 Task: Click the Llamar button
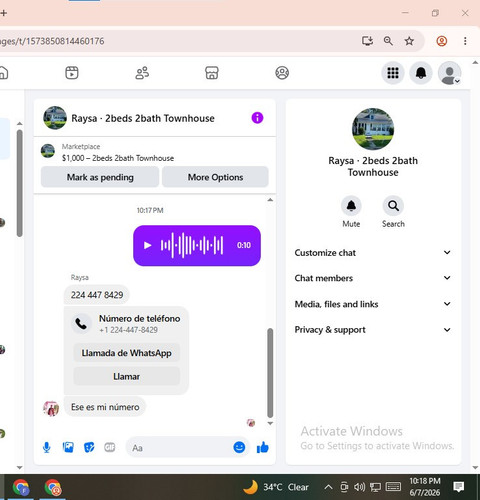click(x=126, y=376)
